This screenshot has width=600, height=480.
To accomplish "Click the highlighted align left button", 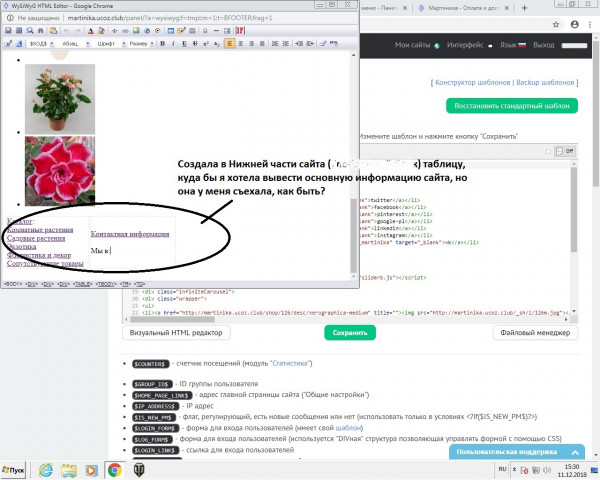I will point(230,44).
